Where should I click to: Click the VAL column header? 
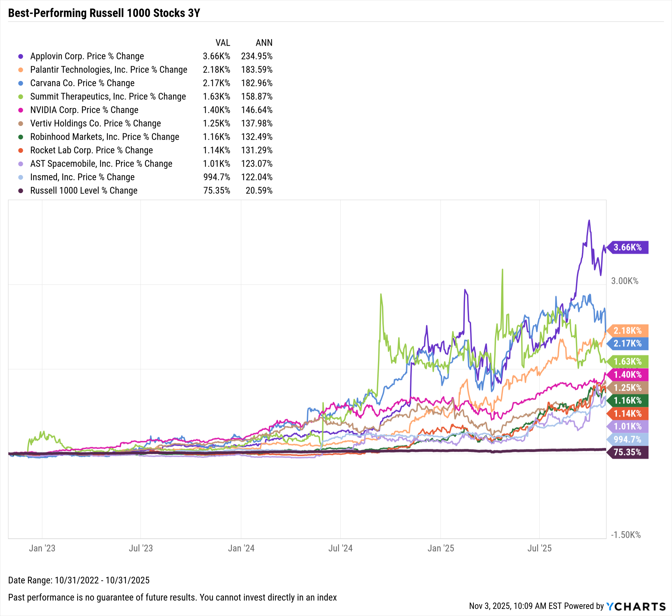[x=223, y=43]
